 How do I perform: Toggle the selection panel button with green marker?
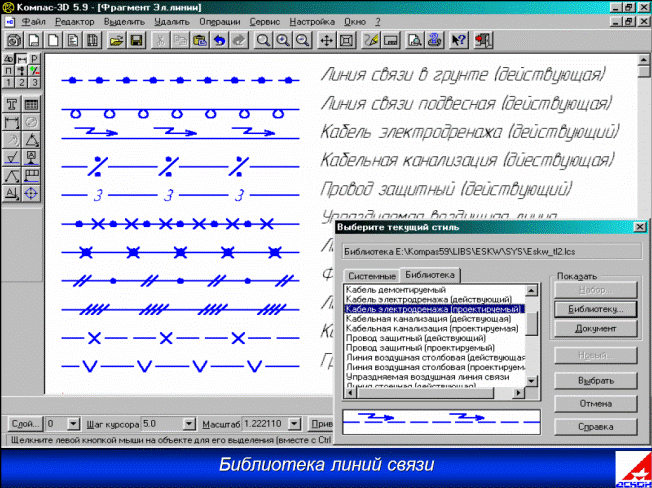click(x=34, y=71)
